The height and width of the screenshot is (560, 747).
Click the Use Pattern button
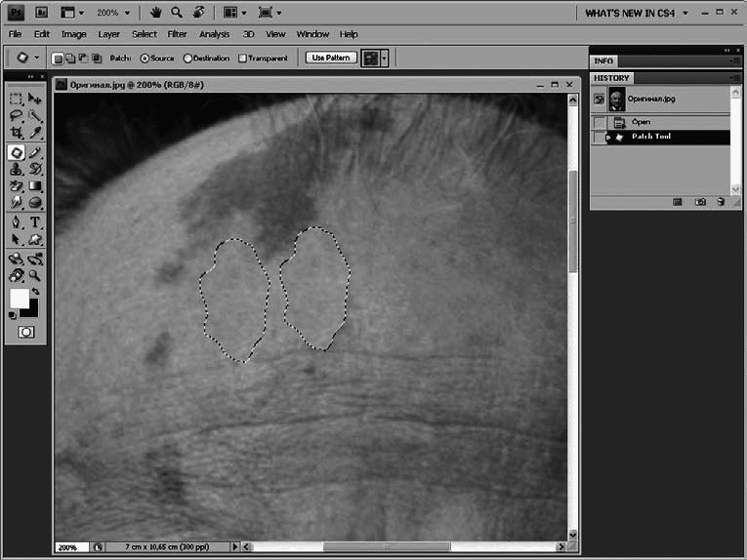coord(331,58)
